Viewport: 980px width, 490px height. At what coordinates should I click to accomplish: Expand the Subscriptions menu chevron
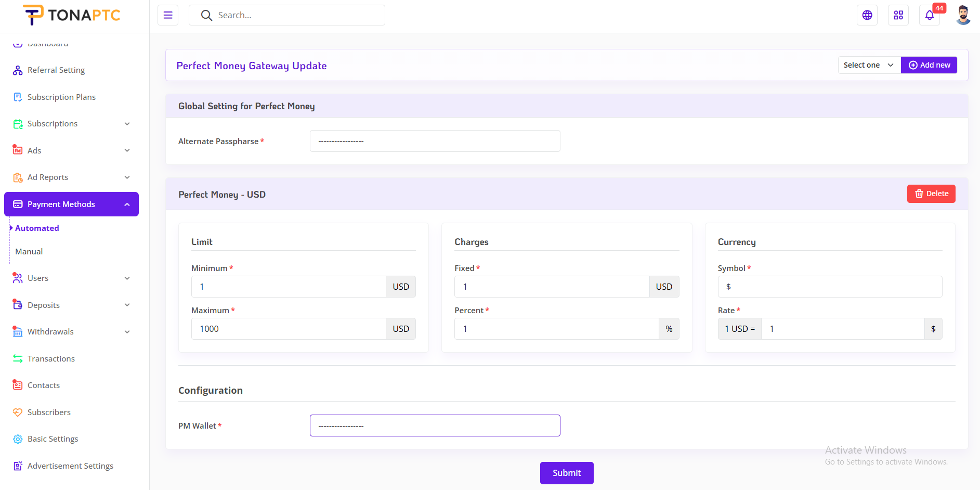coord(127,124)
